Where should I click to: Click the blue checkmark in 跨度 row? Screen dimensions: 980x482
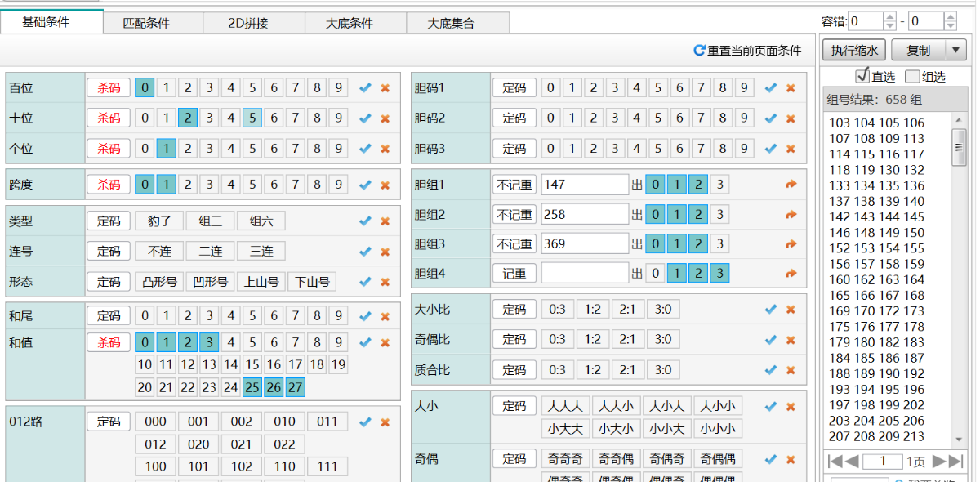pos(365,185)
